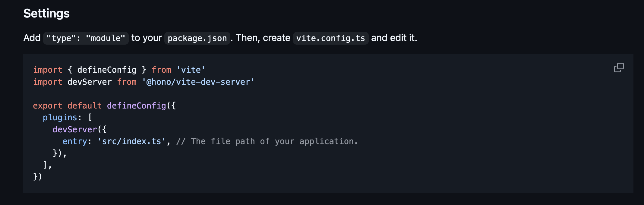Click the devServer call inside plugins

tap(75, 130)
